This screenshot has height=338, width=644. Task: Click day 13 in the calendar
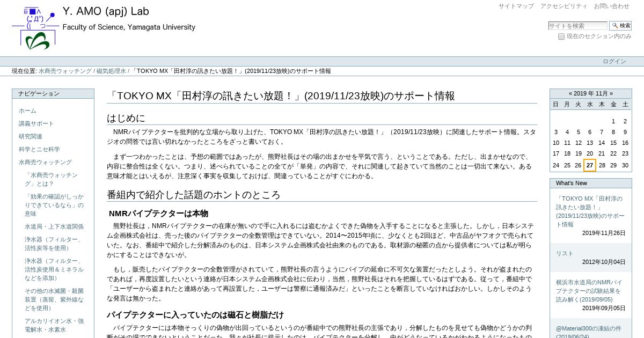click(590, 143)
